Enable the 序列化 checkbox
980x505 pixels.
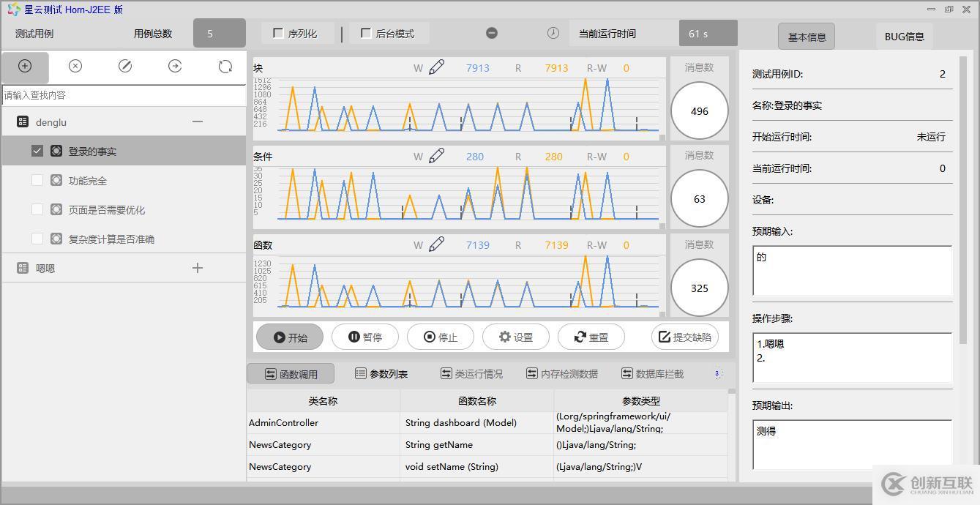pyautogui.click(x=277, y=33)
